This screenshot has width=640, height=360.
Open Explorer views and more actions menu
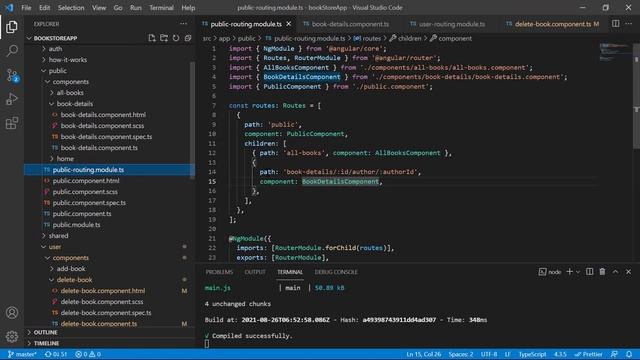(183, 24)
